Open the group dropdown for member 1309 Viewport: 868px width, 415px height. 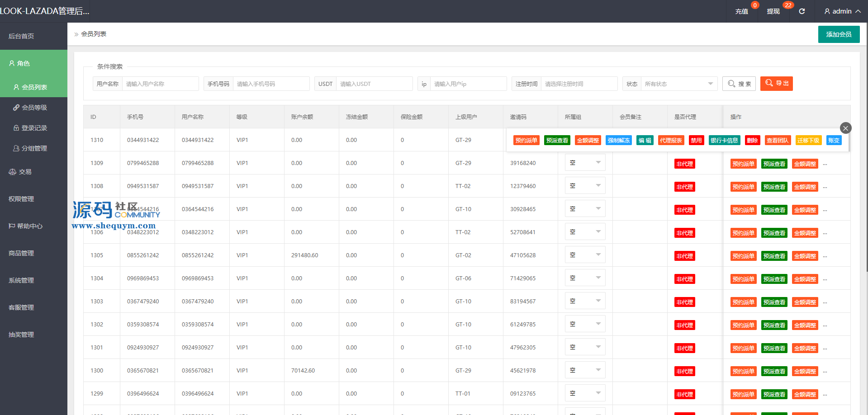click(x=585, y=163)
